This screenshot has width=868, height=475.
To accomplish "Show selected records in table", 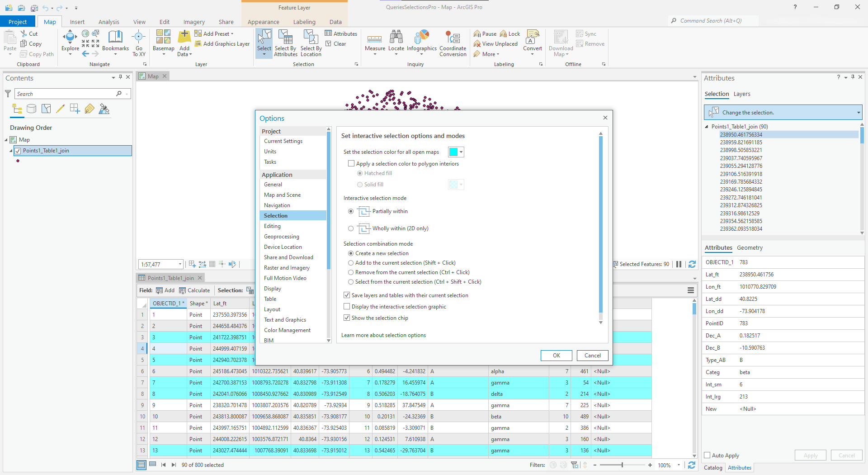I will pos(153,465).
